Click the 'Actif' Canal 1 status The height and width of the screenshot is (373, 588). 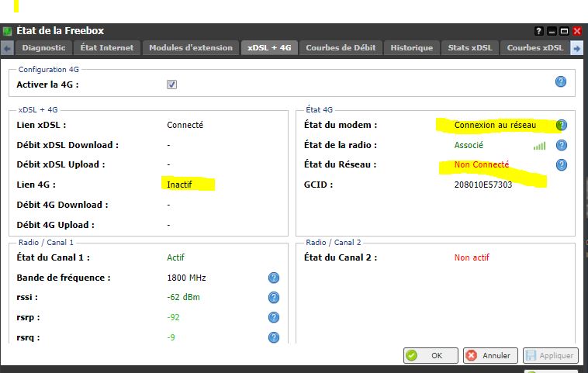coord(175,257)
